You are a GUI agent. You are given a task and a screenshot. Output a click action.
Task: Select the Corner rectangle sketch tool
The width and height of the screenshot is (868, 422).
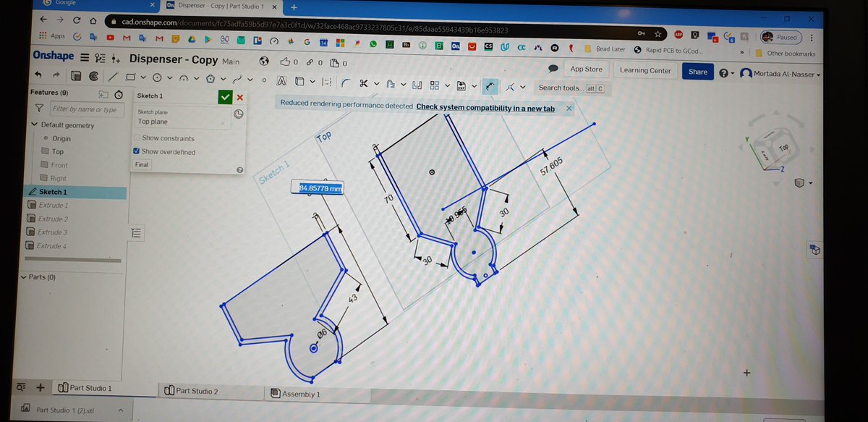click(130, 77)
